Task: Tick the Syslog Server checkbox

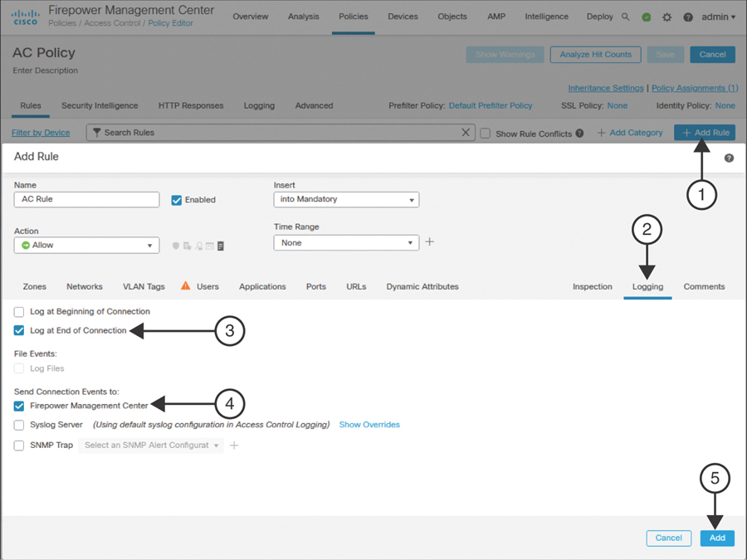Action: (x=19, y=425)
